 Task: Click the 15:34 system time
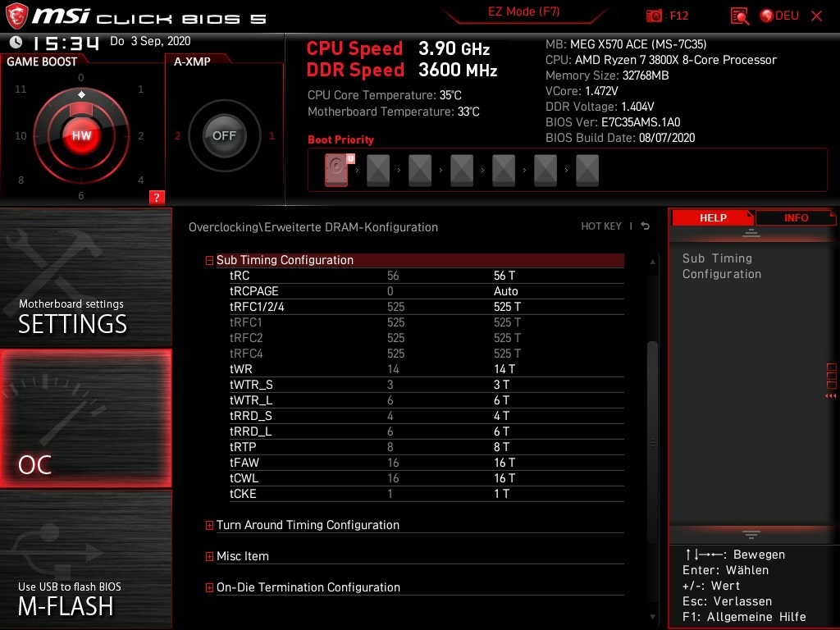click(x=66, y=43)
